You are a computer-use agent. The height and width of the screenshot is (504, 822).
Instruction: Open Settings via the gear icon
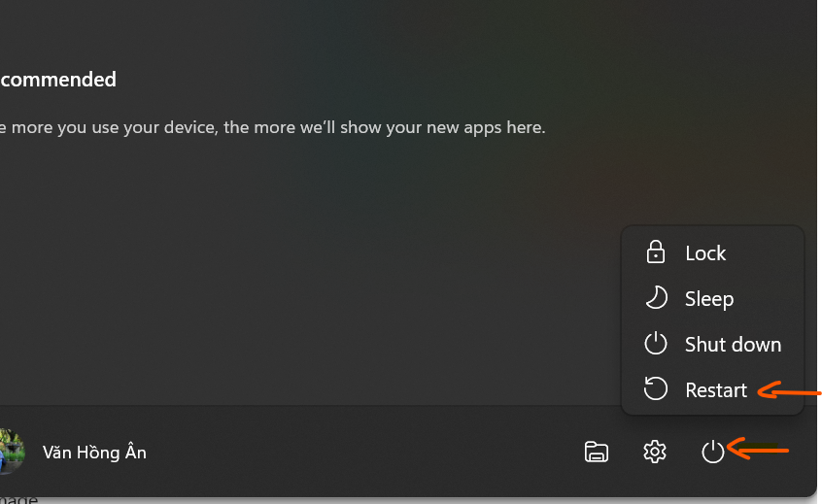[x=655, y=452]
